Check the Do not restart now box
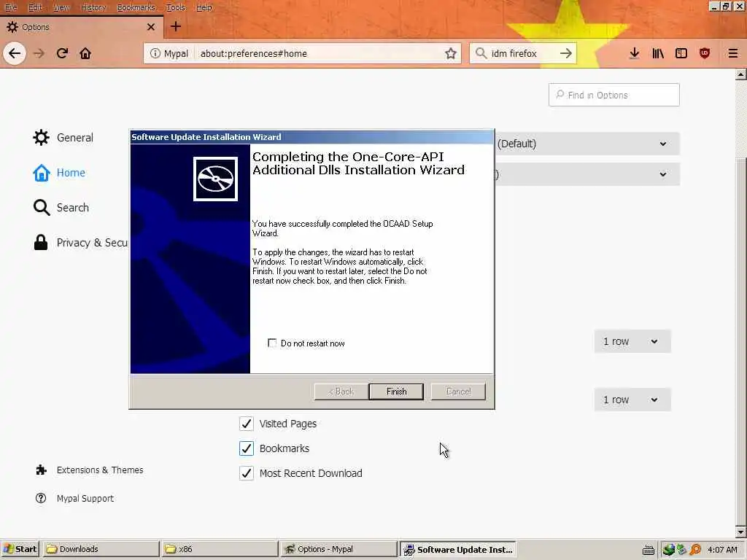Image resolution: width=747 pixels, height=560 pixels. (272, 343)
